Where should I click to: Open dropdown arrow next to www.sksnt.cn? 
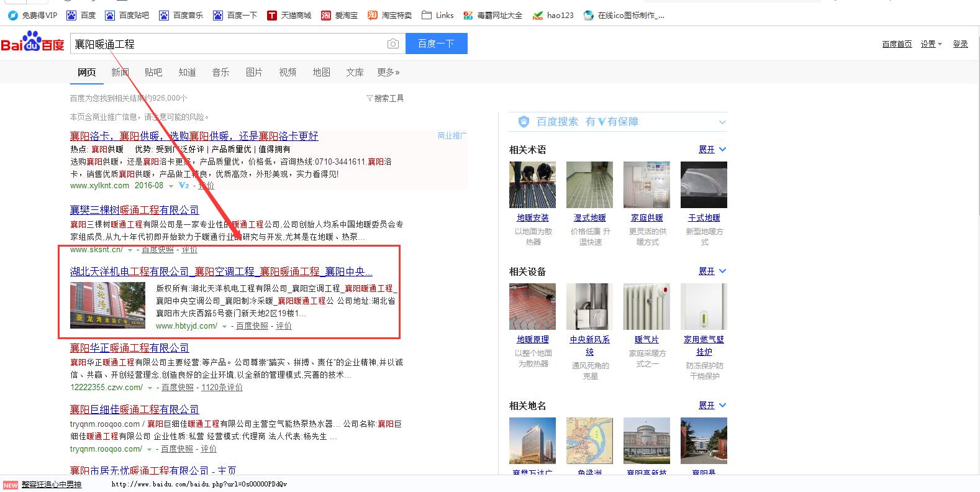click(x=130, y=250)
